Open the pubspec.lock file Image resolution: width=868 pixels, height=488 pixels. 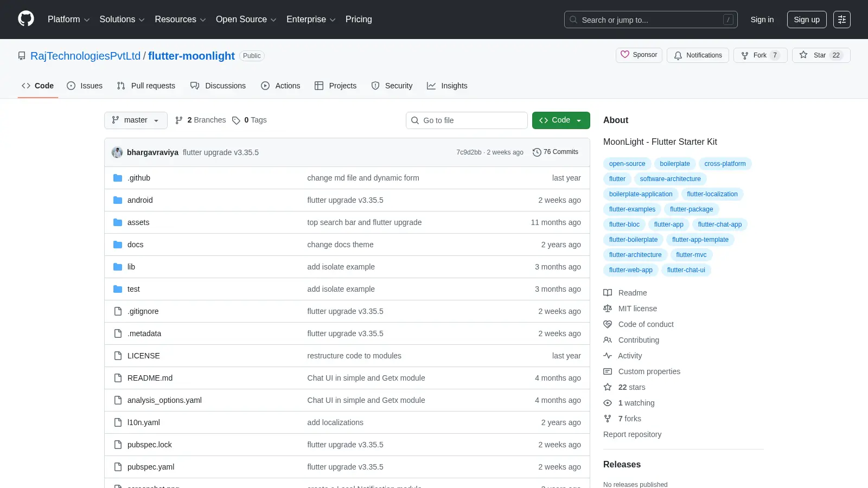150,445
